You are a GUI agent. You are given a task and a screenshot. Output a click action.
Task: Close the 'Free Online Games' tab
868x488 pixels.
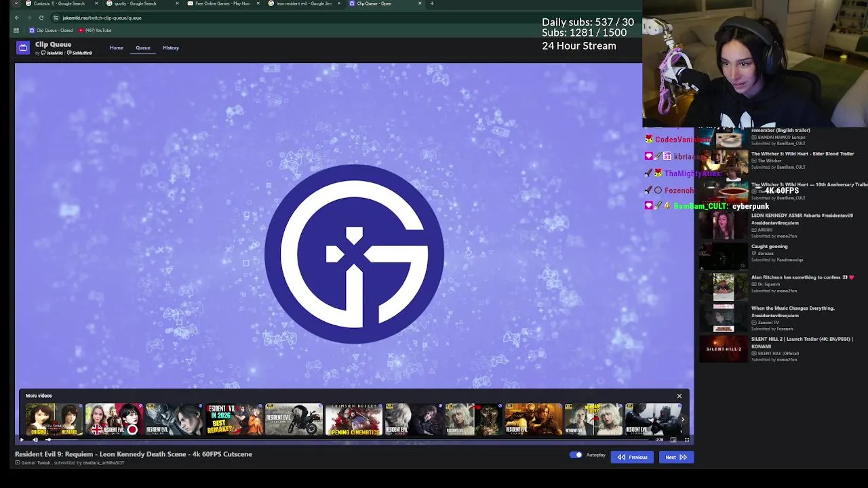[258, 3]
